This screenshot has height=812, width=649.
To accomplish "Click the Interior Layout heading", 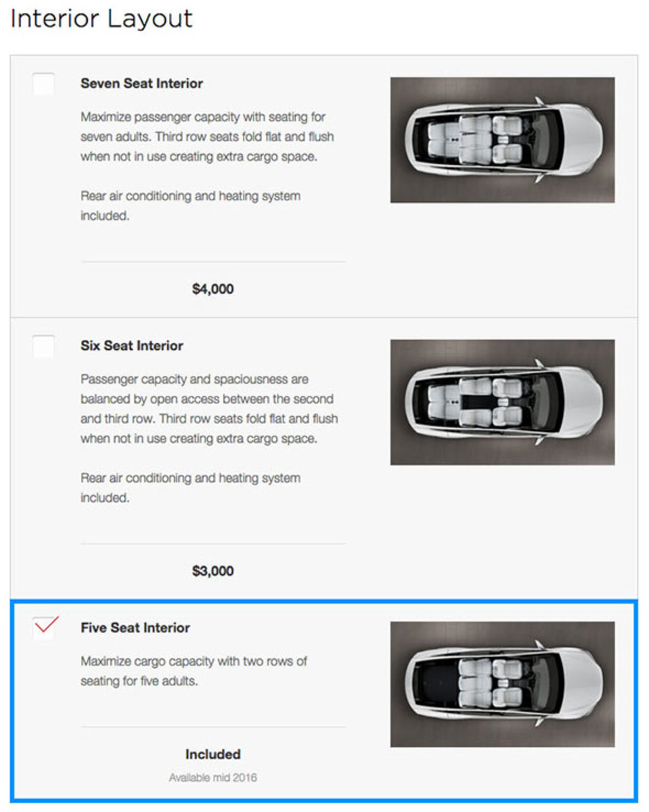I will click(x=102, y=19).
